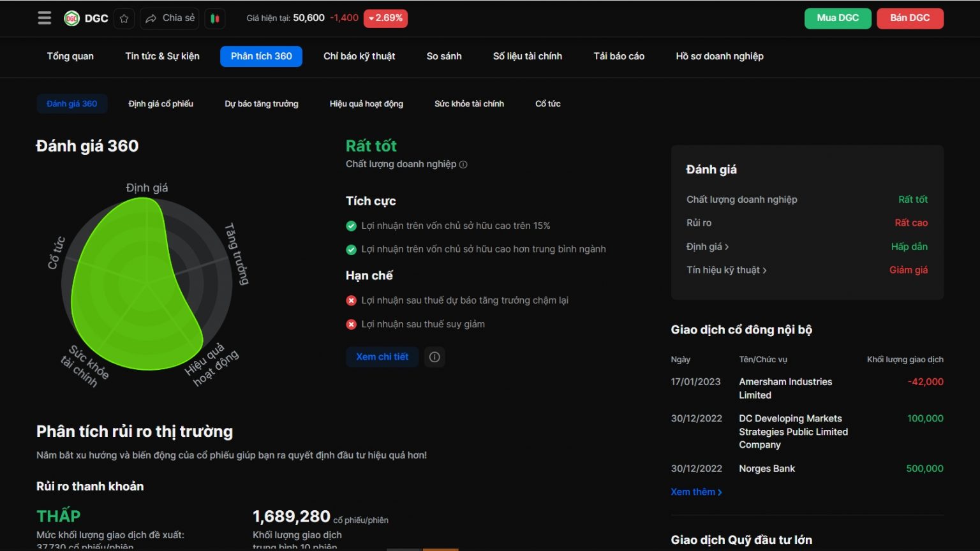The width and height of the screenshot is (980, 551).
Task: Expand the Định giá rating row
Action: 708,247
